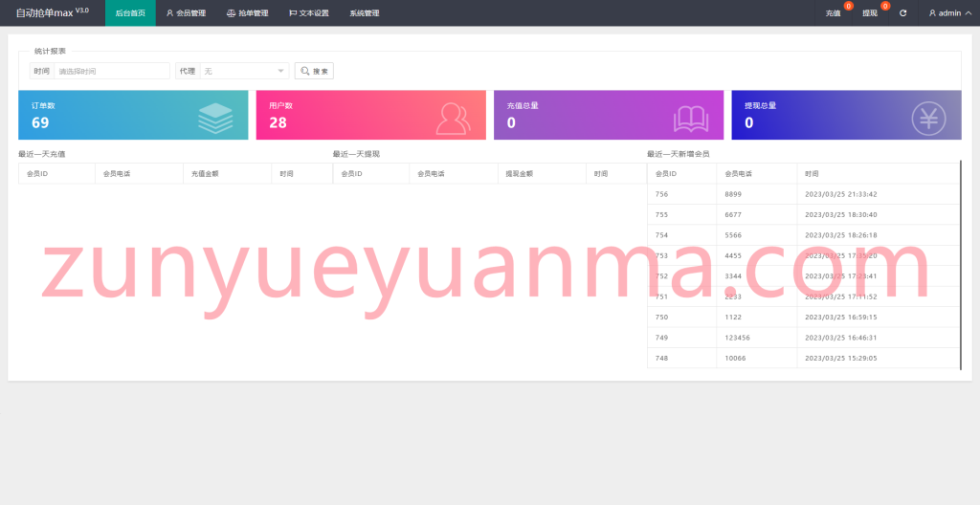This screenshot has height=505, width=980.
Task: Open the 代理 agent dropdown
Action: pyautogui.click(x=244, y=71)
